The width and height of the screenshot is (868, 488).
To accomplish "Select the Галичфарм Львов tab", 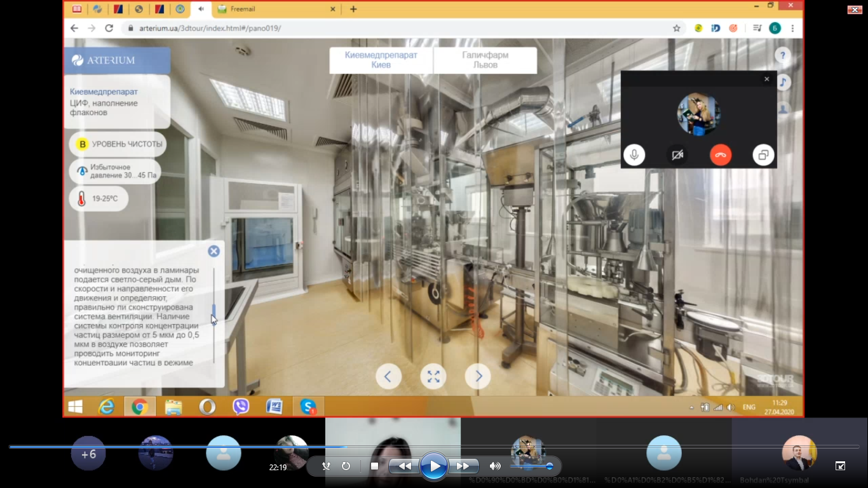I will click(485, 60).
